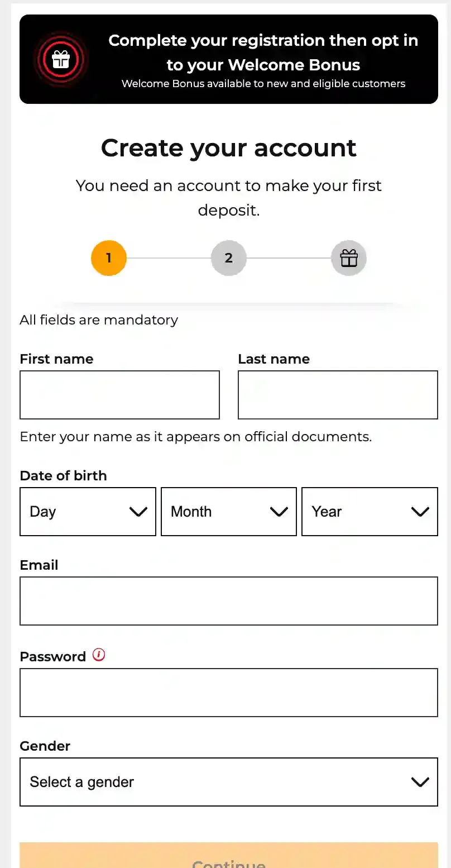The width and height of the screenshot is (451, 868).
Task: Open the Password requirements info icon
Action: click(99, 654)
